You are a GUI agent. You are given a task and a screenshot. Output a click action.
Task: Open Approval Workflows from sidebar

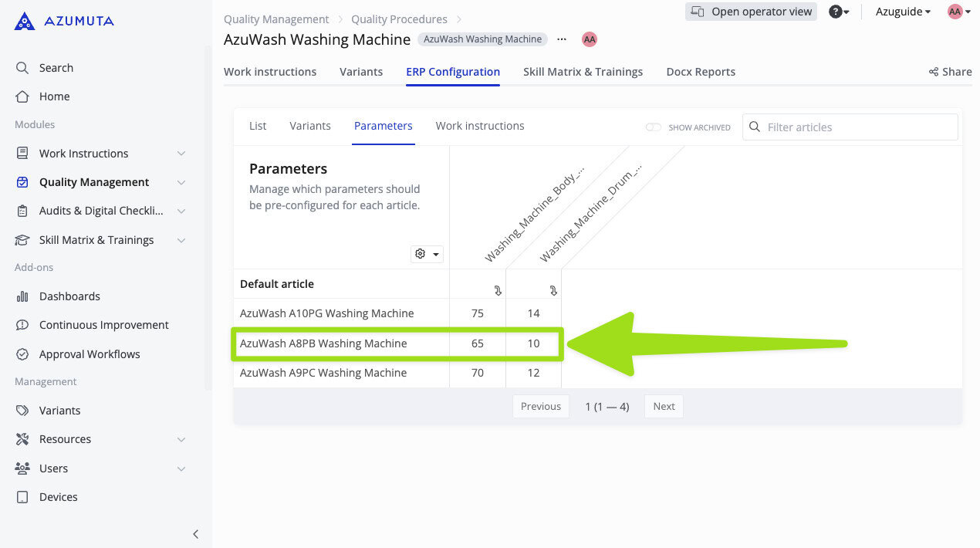(22, 353)
